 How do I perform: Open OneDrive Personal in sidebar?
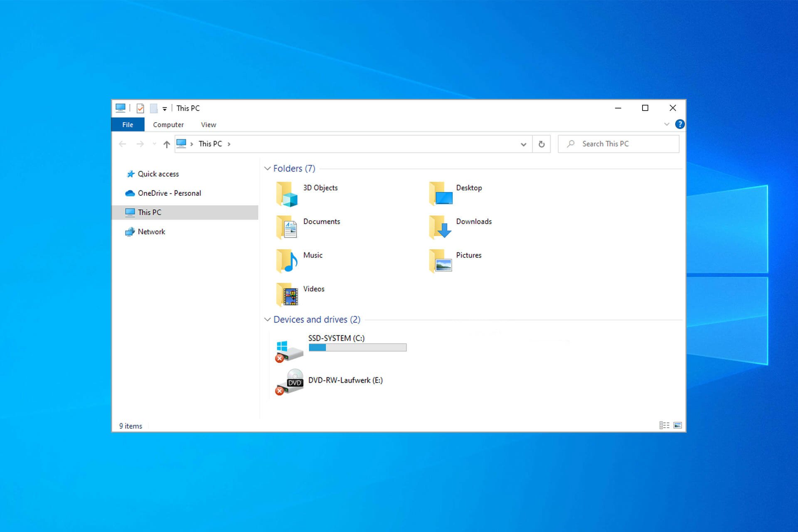point(169,193)
